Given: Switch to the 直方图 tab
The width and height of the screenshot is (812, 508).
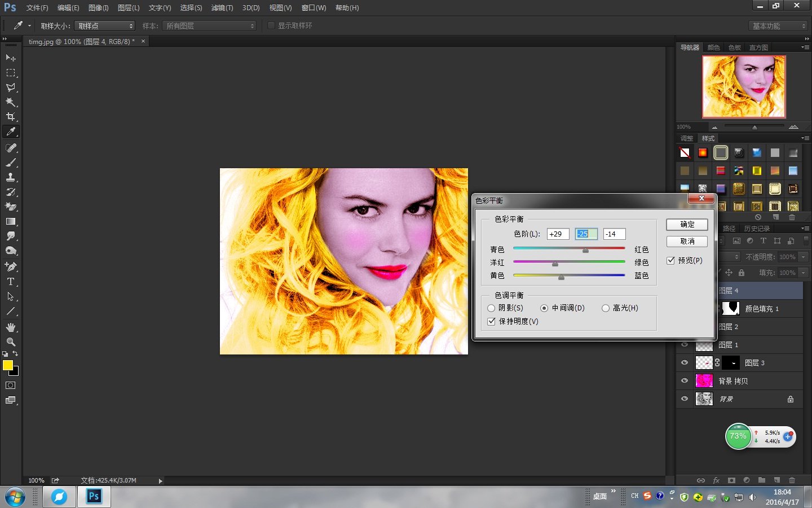Looking at the screenshot, I should point(758,47).
